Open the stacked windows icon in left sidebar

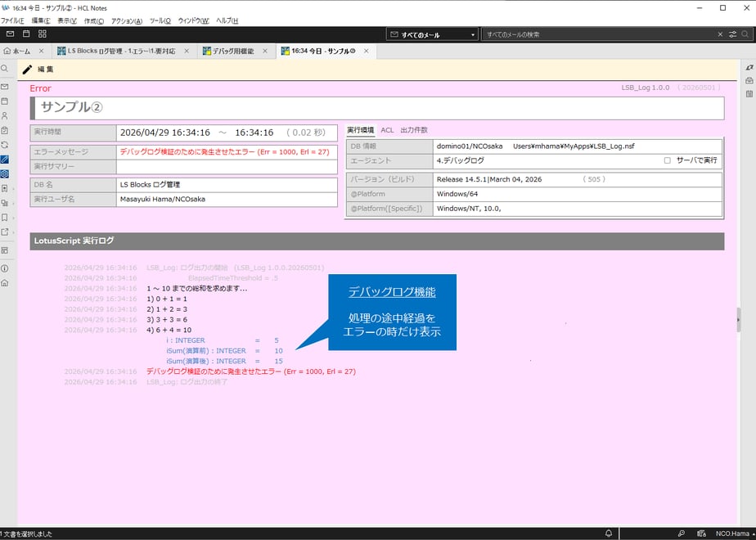(x=5, y=203)
